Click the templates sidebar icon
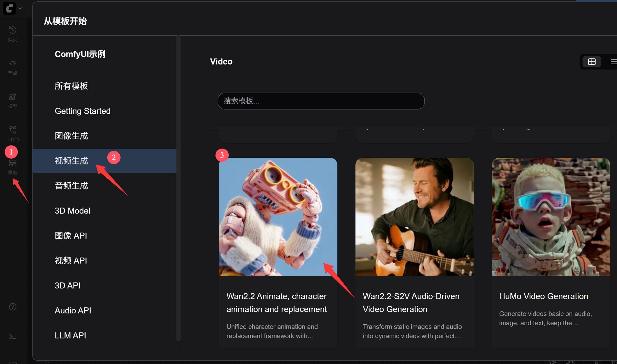The width and height of the screenshot is (617, 364). pyautogui.click(x=13, y=163)
